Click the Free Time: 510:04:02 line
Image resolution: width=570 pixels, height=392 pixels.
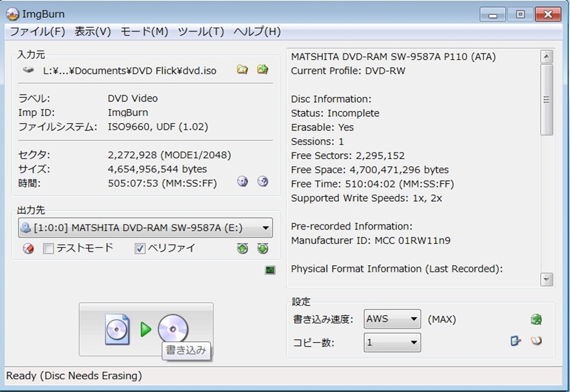click(373, 184)
